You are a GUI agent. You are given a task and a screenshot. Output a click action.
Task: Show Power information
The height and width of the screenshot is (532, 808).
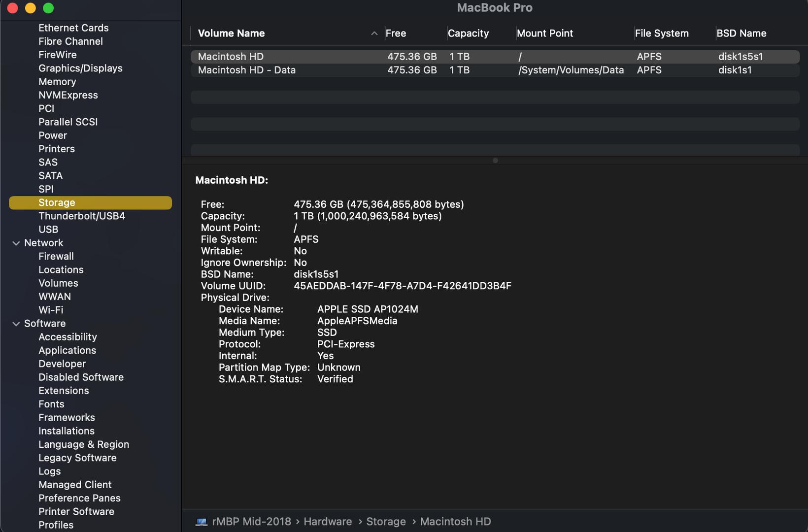click(x=53, y=135)
